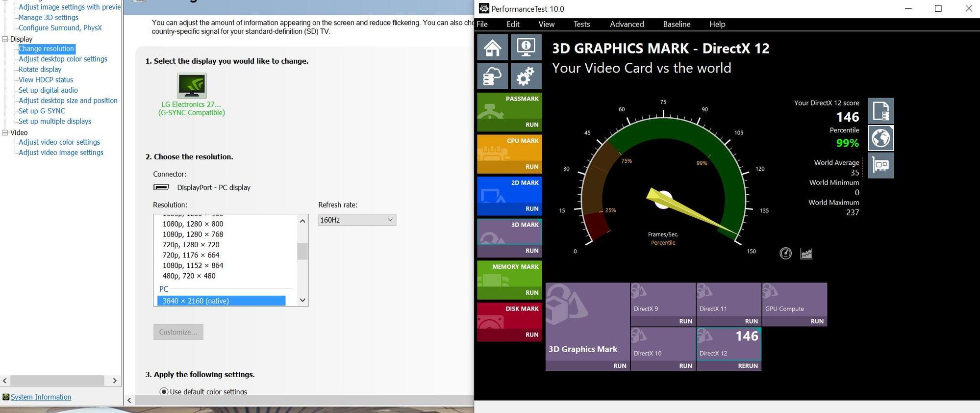Click the PassMark rating tile icon
Image resolution: width=980 pixels, height=413 pixels.
click(x=490, y=111)
